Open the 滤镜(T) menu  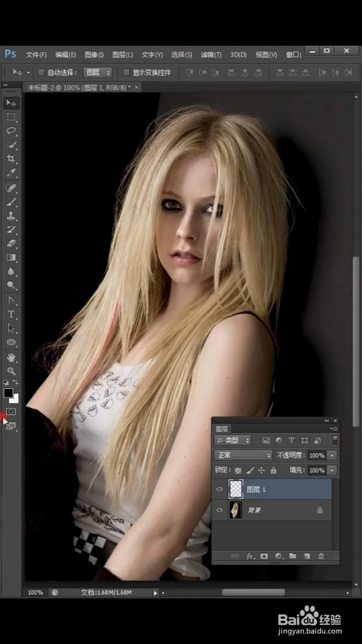click(211, 55)
